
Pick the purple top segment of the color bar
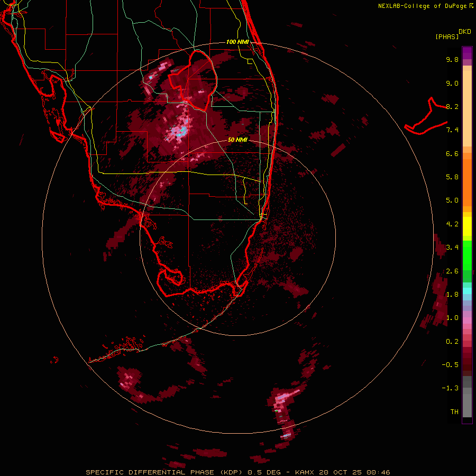tap(467, 53)
